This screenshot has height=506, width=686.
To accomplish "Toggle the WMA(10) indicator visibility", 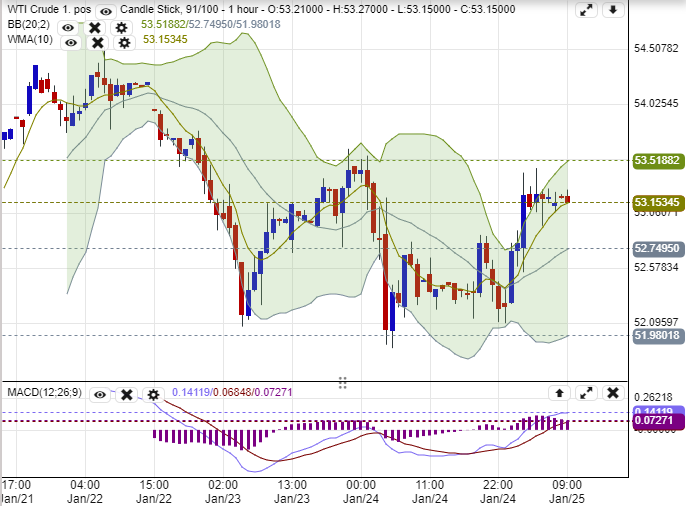I will pyautogui.click(x=70, y=42).
